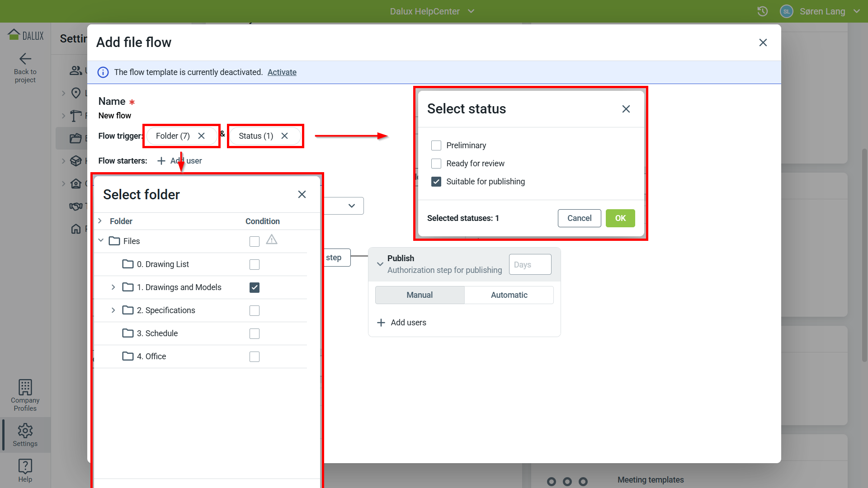Image resolution: width=868 pixels, height=488 pixels.
Task: Click 1. Drawings and Models folder icon
Action: 128,287
